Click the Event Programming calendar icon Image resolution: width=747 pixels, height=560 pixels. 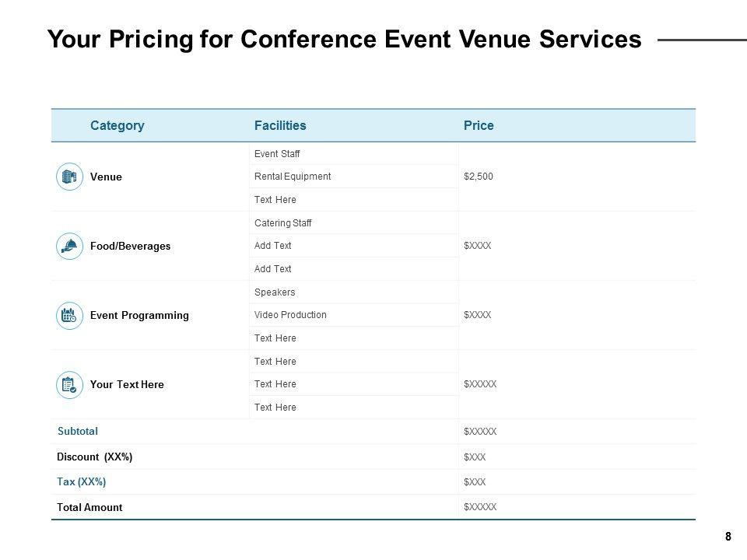pyautogui.click(x=69, y=315)
